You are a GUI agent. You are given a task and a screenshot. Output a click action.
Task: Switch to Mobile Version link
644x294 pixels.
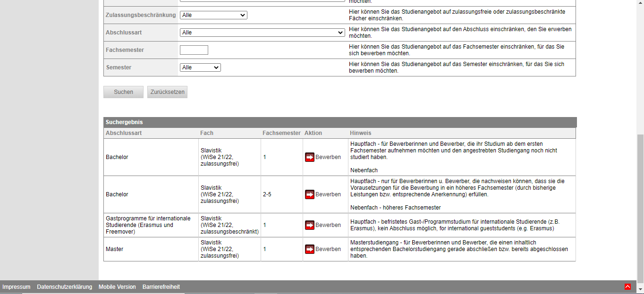[117, 287]
